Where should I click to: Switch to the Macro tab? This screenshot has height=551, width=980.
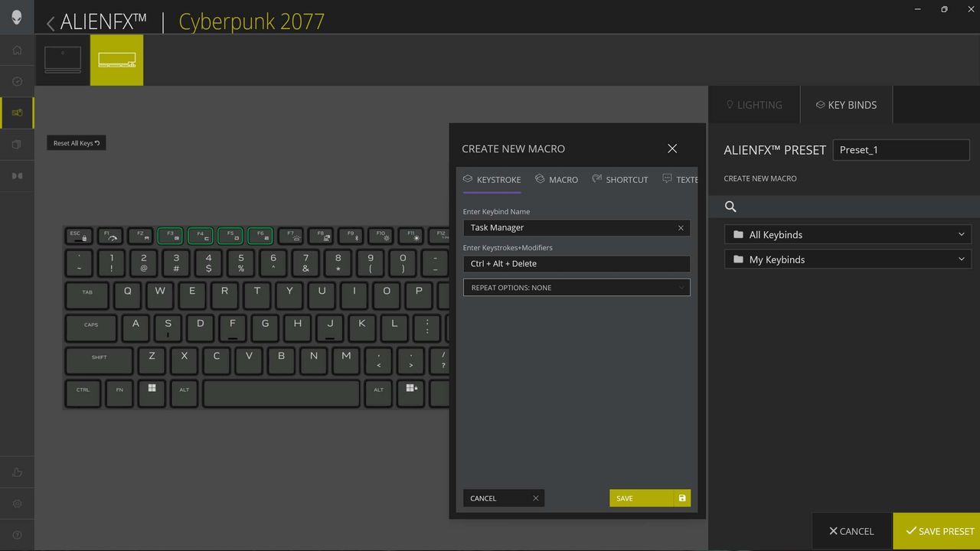[x=557, y=180]
